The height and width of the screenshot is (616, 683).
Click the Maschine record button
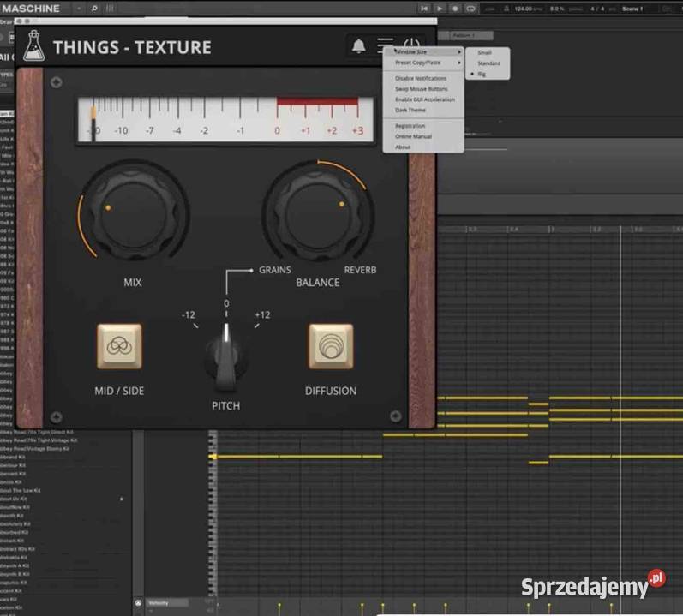point(455,9)
